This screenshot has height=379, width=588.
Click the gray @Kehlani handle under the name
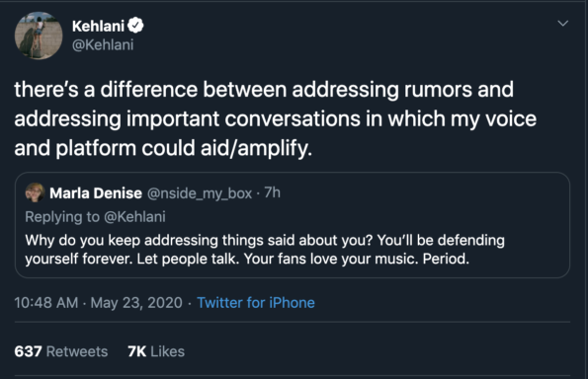pos(103,45)
